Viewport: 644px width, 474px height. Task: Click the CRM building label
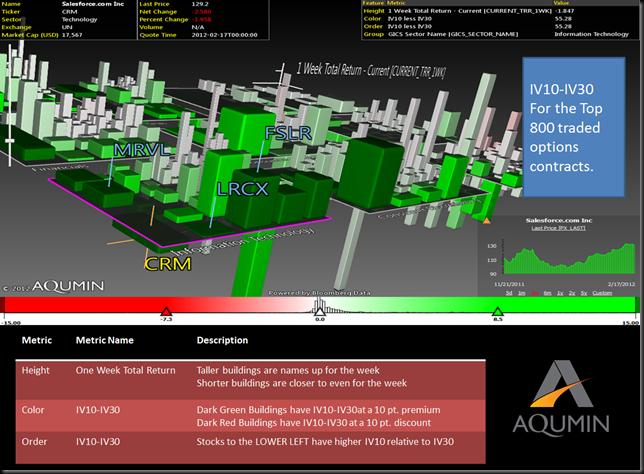[168, 264]
